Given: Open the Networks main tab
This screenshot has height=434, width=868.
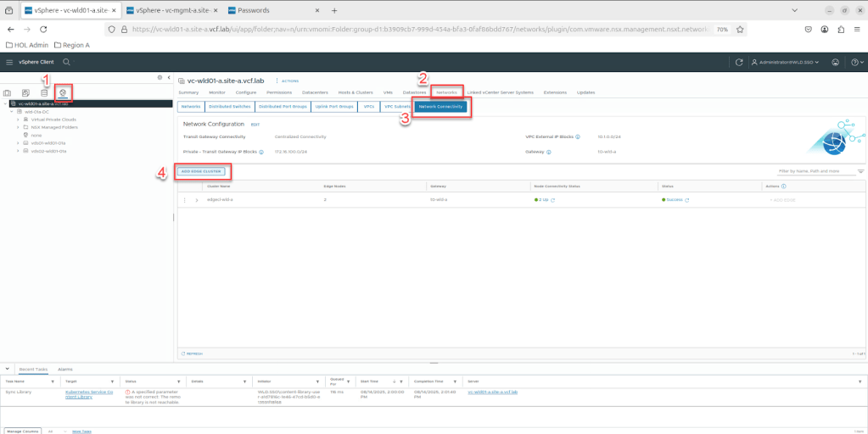Looking at the screenshot, I should tap(446, 92).
